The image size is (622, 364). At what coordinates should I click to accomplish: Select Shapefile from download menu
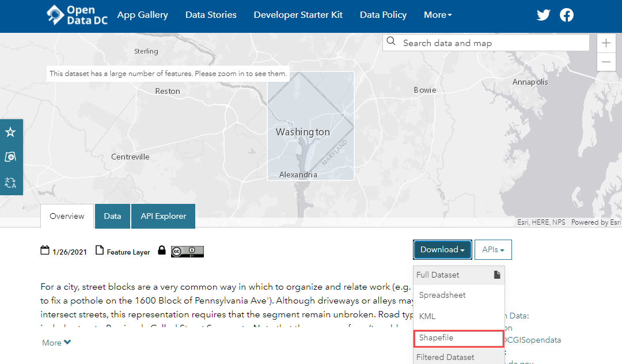pos(458,338)
